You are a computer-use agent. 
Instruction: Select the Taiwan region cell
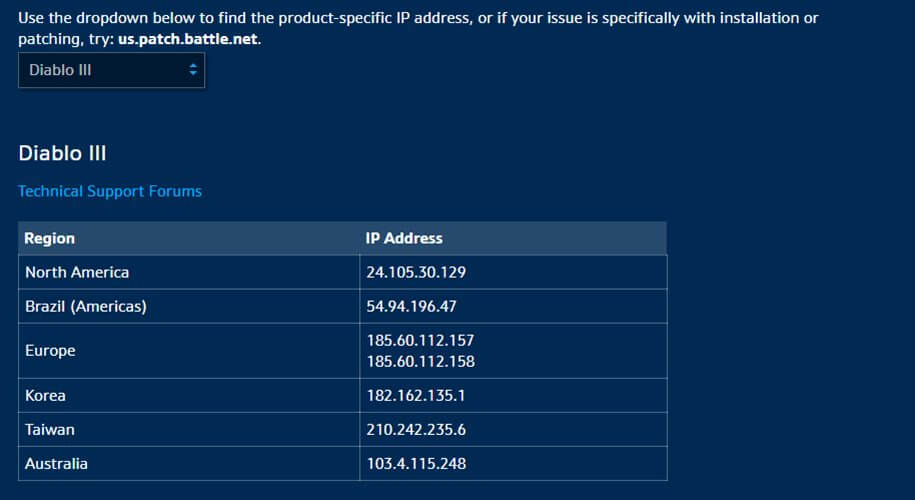click(x=50, y=430)
